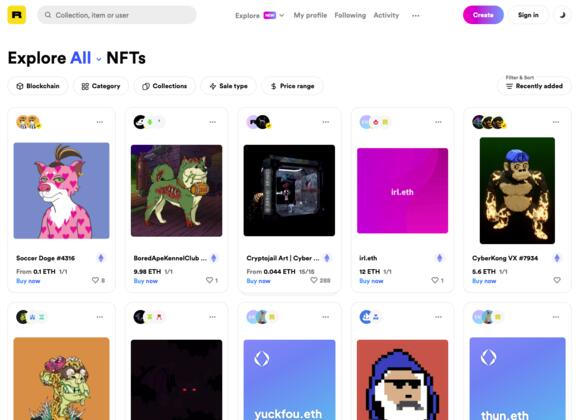The height and width of the screenshot is (420, 580).
Task: Click Buy now on Cryptojail Art
Action: (259, 281)
